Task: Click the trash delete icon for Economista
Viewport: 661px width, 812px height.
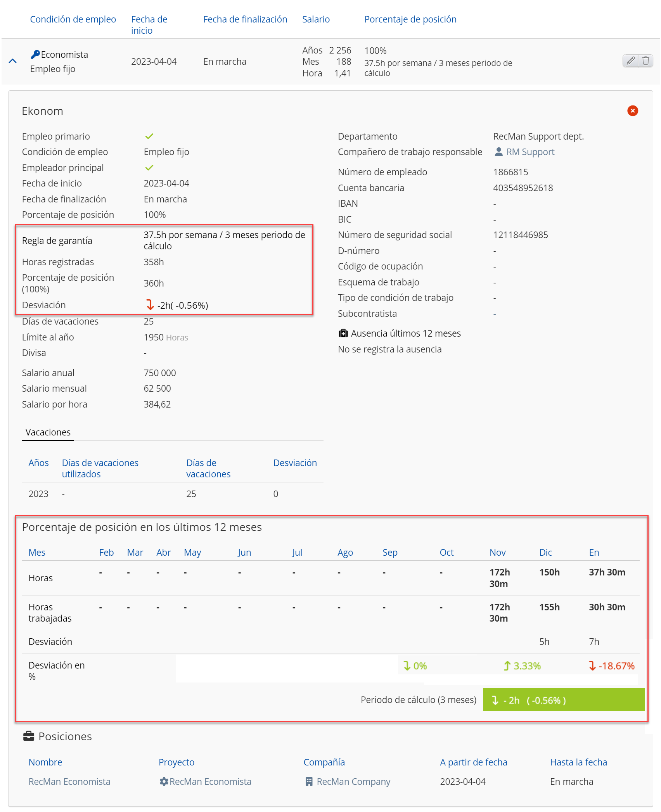Action: click(x=645, y=61)
